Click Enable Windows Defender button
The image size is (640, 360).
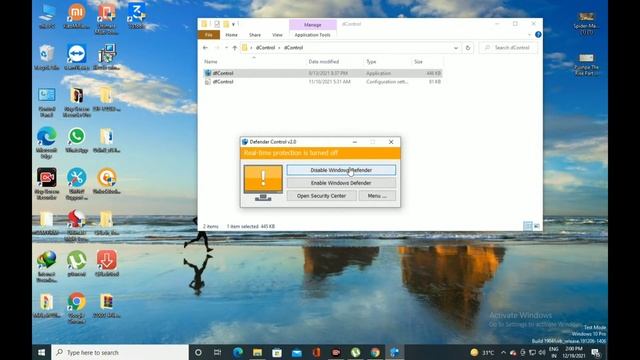click(341, 183)
